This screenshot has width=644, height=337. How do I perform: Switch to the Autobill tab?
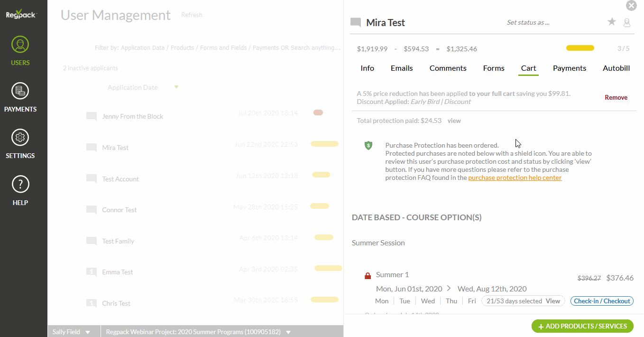pyautogui.click(x=616, y=68)
